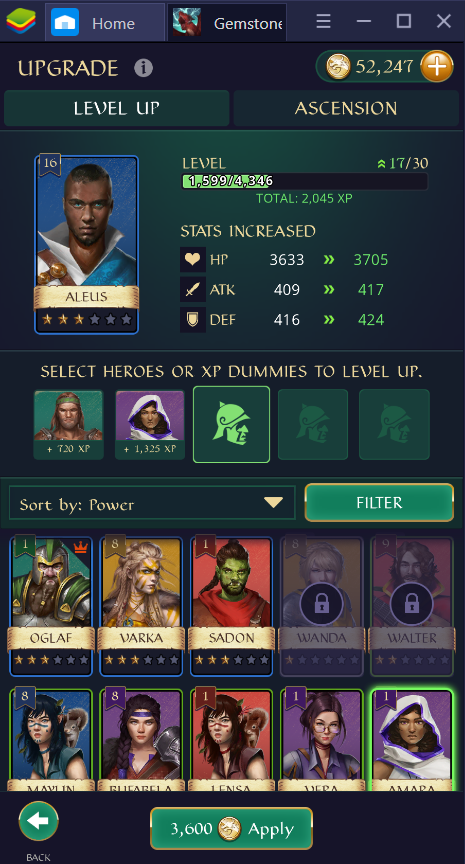Screen dimensions: 465x864
Task: Select the last empty helmet slot
Action: 394,424
